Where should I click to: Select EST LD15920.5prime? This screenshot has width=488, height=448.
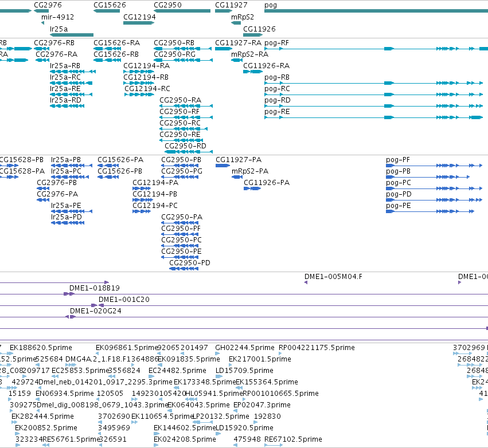coord(218,434)
